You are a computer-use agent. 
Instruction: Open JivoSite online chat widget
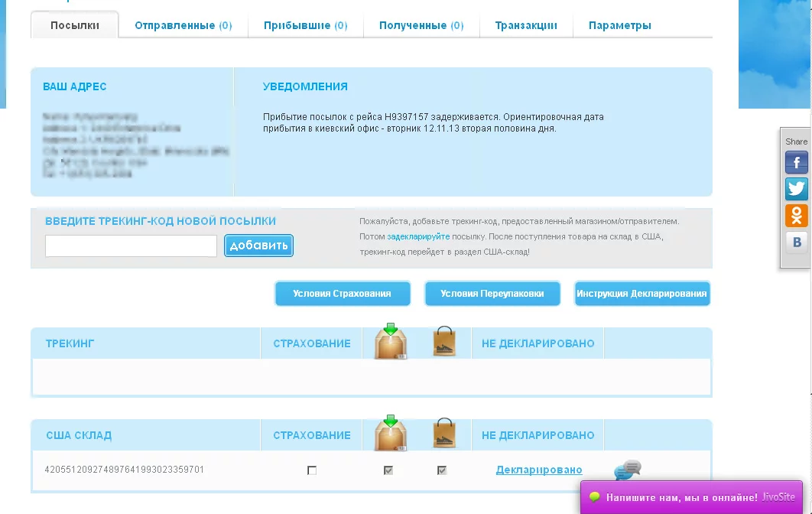pyautogui.click(x=692, y=497)
